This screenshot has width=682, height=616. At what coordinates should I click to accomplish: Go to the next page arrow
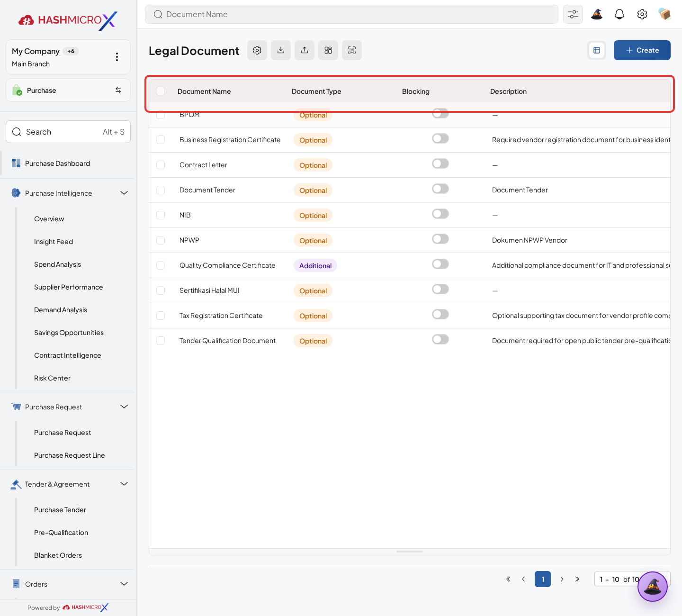coord(562,579)
